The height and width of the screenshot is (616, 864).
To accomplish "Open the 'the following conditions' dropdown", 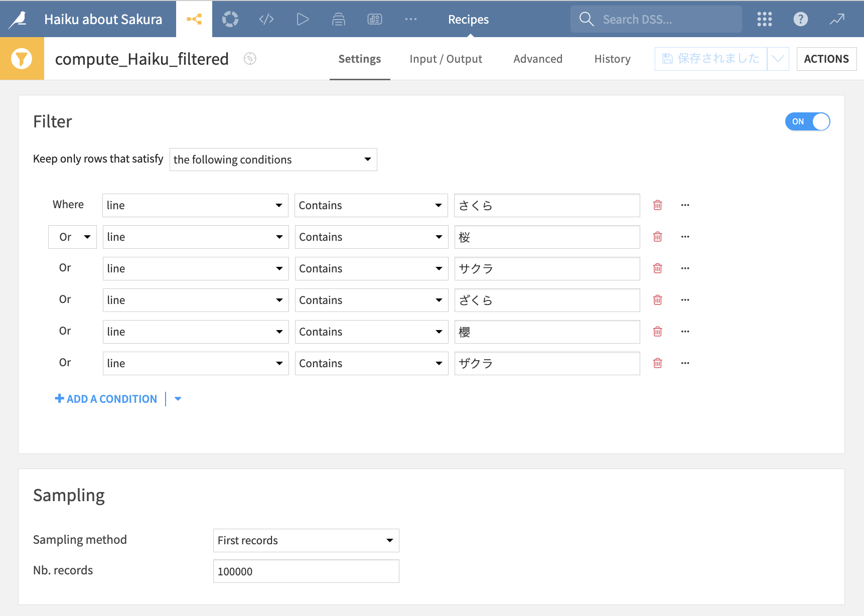I will pos(273,160).
